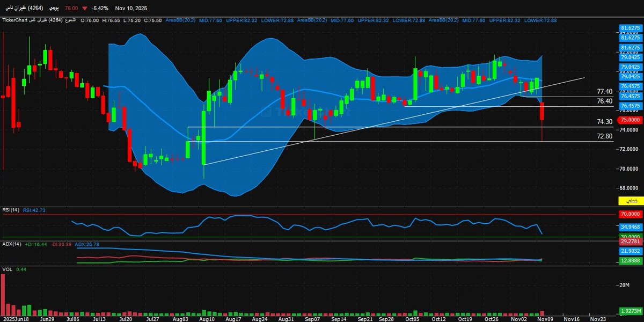The image size is (644, 322).
Task: Click the Aug10 date axis label
Action: [x=207, y=319]
